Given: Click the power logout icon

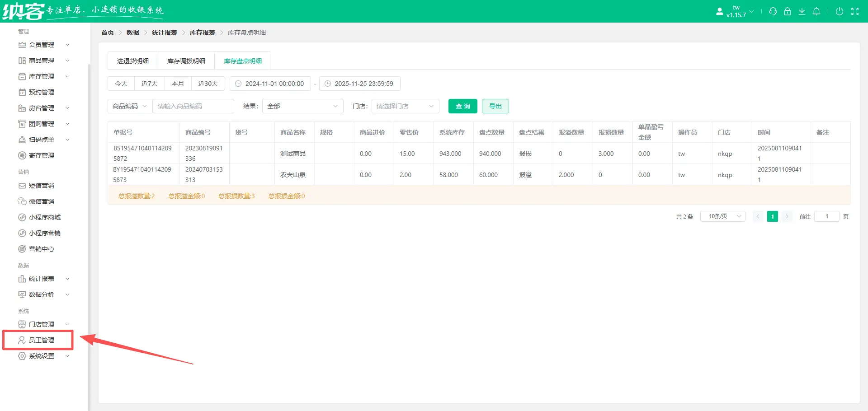Looking at the screenshot, I should [839, 12].
